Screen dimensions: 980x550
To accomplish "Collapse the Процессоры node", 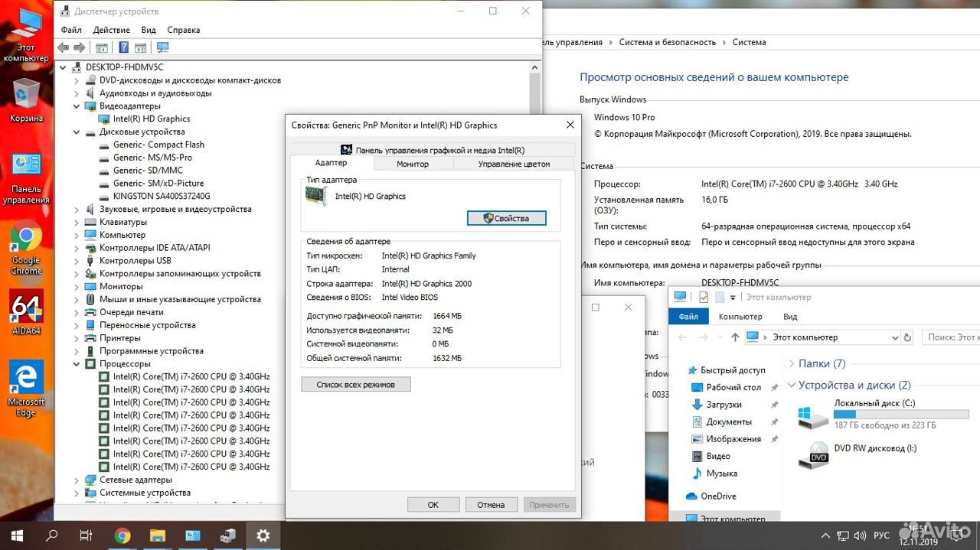I will pyautogui.click(x=77, y=363).
